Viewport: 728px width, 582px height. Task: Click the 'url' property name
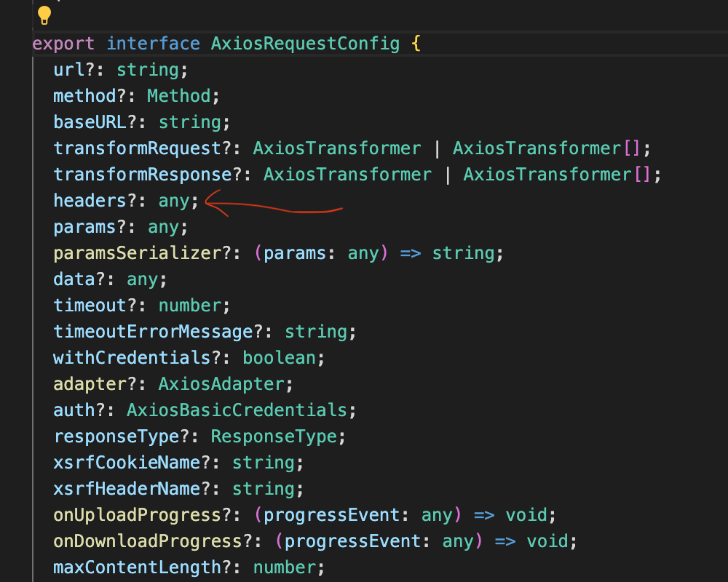(x=68, y=70)
